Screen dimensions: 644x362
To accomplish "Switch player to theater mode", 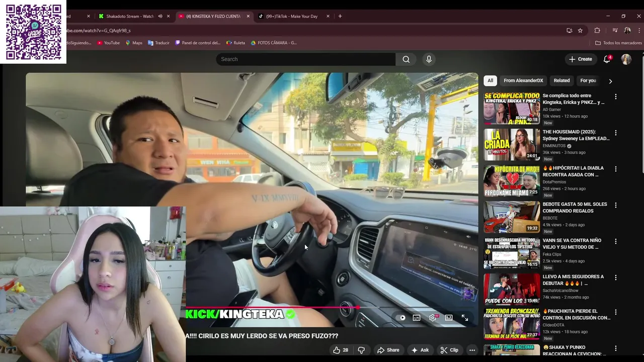I will click(x=449, y=318).
